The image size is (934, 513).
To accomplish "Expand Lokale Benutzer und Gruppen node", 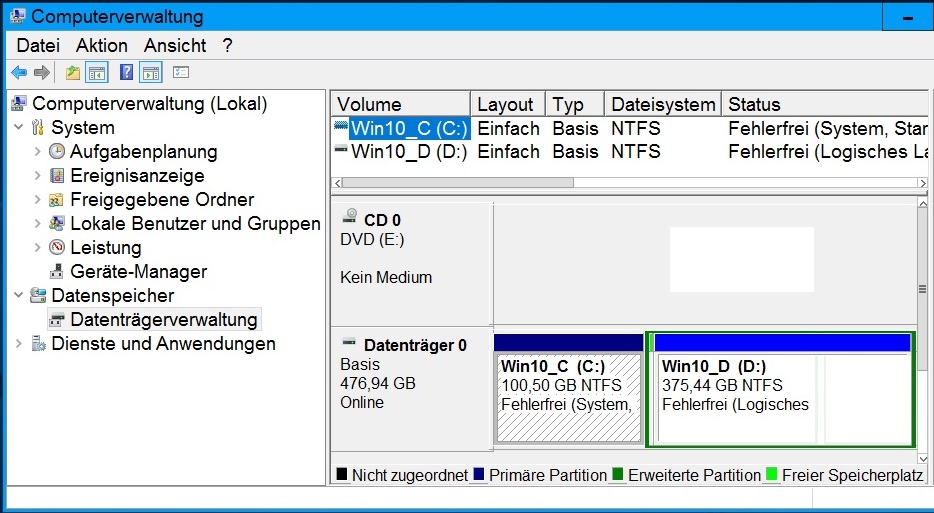I will (38, 223).
